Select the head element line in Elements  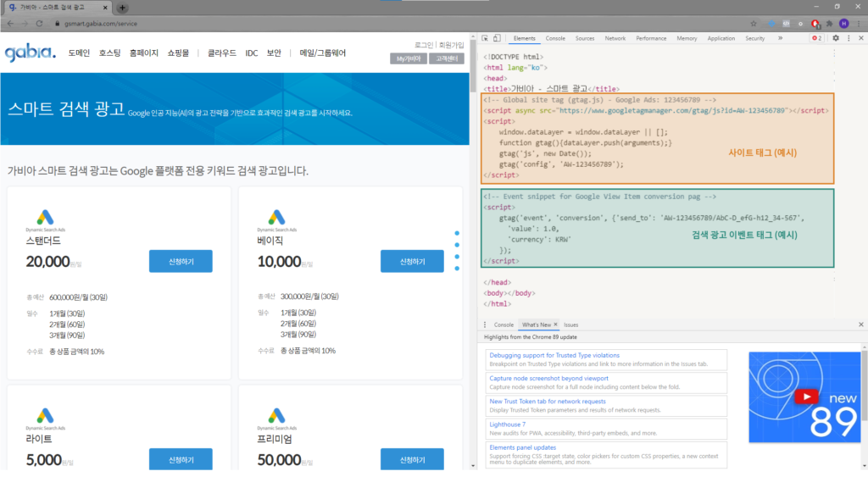point(495,78)
